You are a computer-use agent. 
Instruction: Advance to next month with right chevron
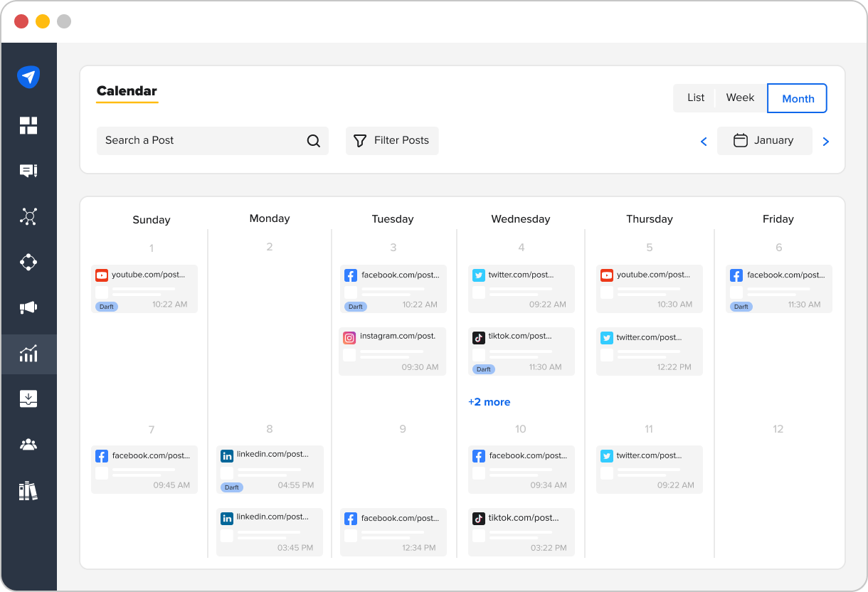[825, 142]
